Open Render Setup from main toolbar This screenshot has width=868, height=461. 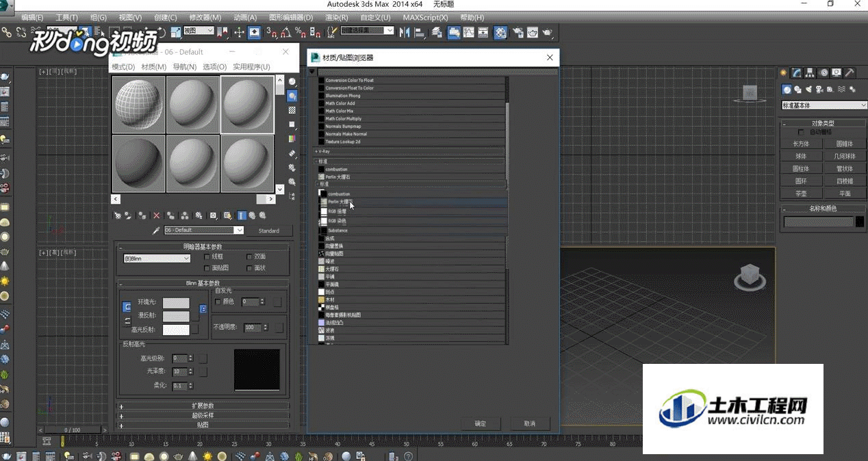518,31
